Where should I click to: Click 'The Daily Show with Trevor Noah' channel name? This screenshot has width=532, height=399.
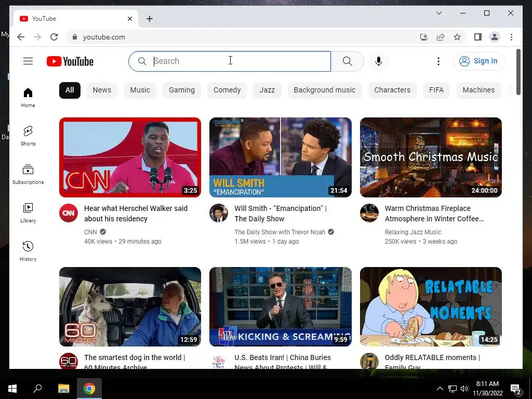click(280, 232)
